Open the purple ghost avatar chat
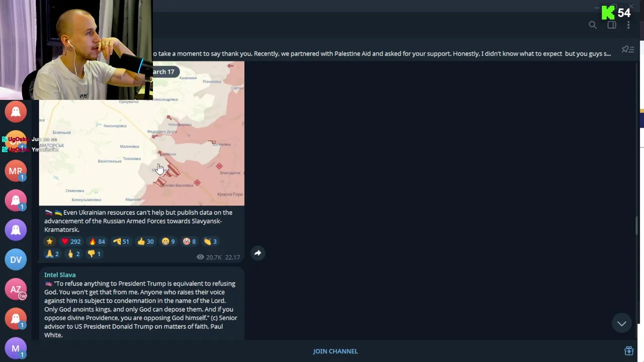The height and width of the screenshot is (362, 644). [x=16, y=230]
